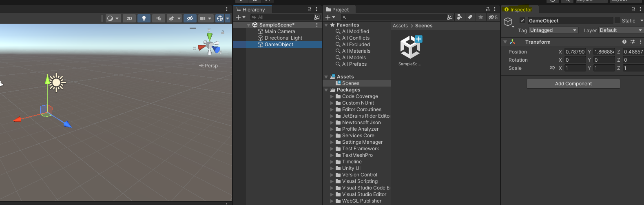Open Hierarchy panel three-dot menu
Image resolution: width=644 pixels, height=205 pixels.
click(x=316, y=9)
